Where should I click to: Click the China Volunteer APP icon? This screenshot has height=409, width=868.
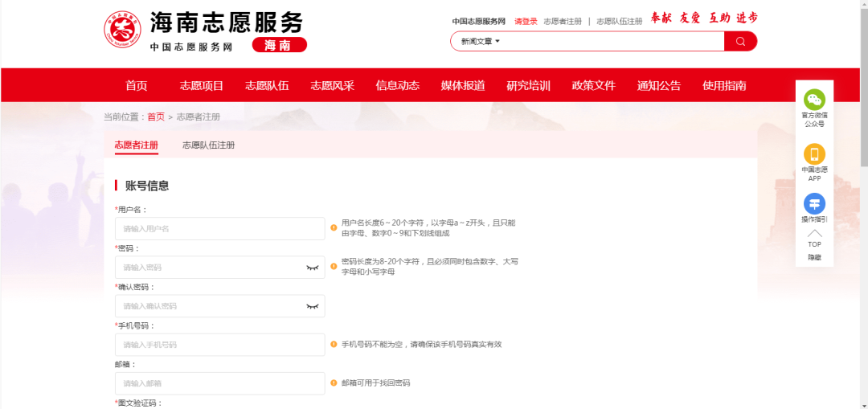pyautogui.click(x=814, y=154)
